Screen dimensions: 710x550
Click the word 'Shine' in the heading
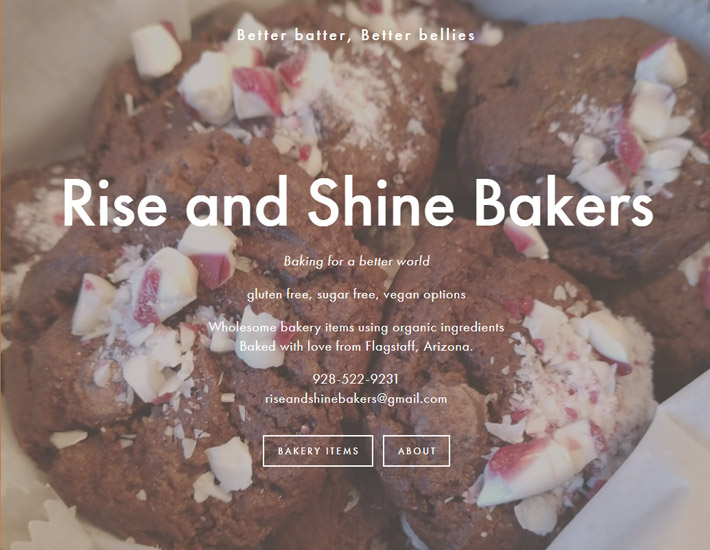click(381, 202)
